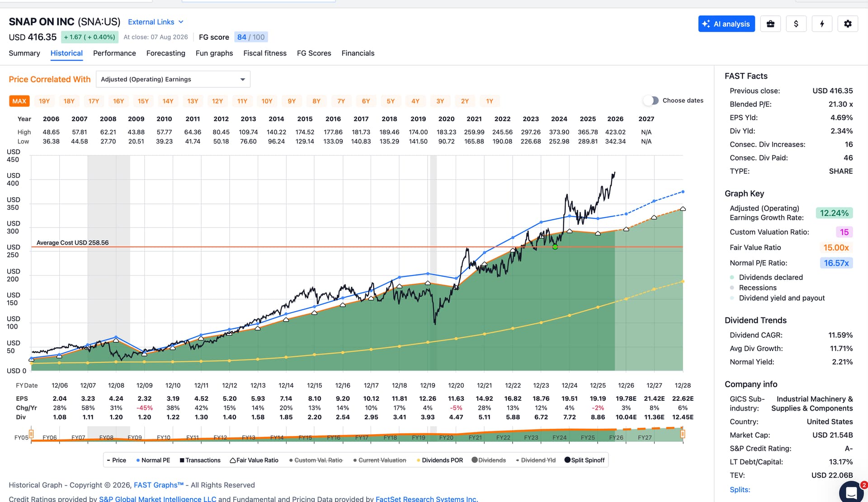Image resolution: width=868 pixels, height=502 pixels.
Task: Click the 2026 year column header
Action: pos(615,118)
